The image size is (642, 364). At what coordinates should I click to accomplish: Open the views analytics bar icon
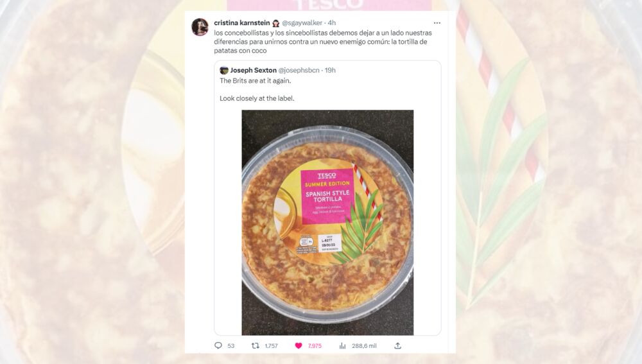click(343, 345)
